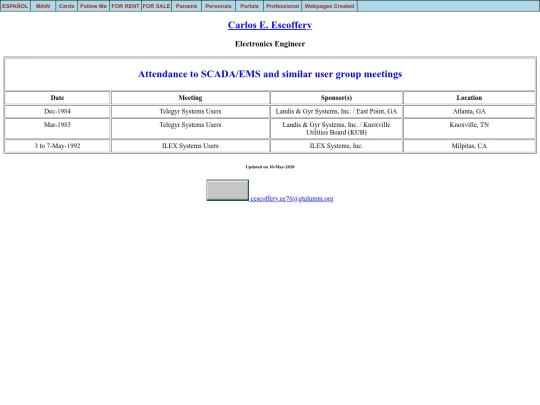Click Telegyr Systems Users in the Dec-1984 row
This screenshot has height=405, width=540.
(190, 111)
